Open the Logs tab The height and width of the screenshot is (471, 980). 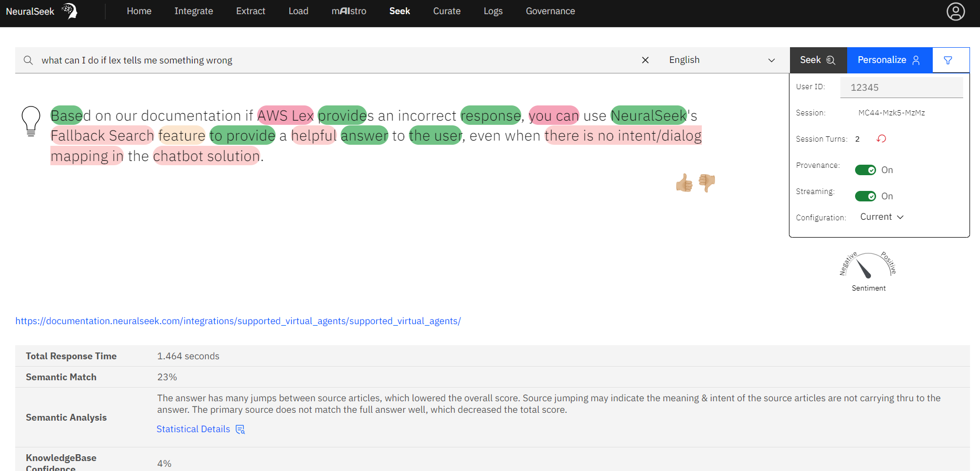(x=493, y=11)
